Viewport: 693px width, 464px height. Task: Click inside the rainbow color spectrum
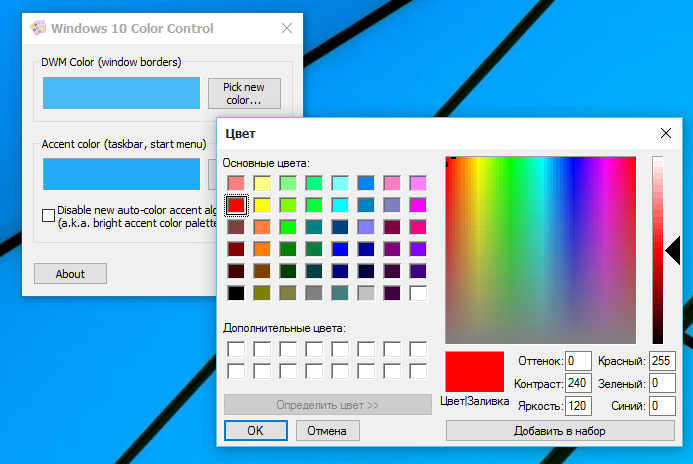coord(541,250)
